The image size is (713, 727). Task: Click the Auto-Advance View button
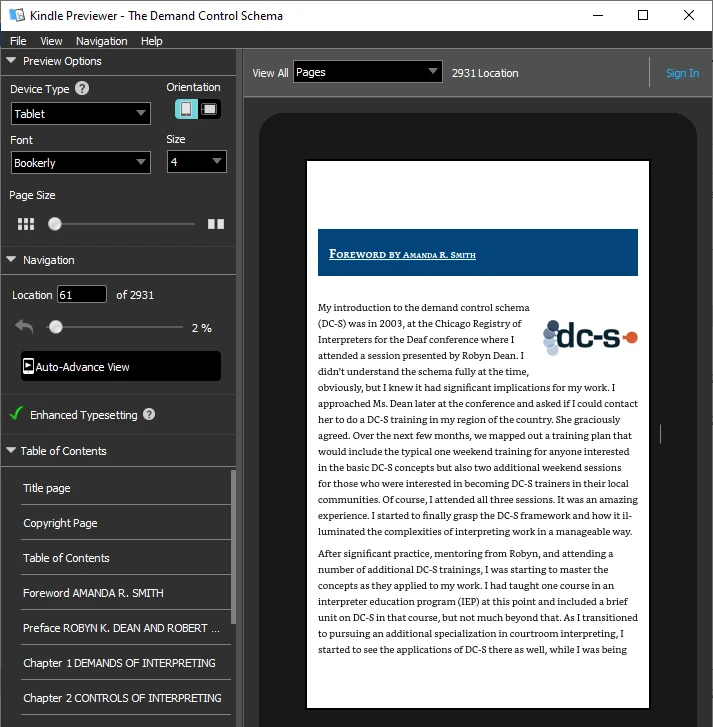(x=121, y=366)
